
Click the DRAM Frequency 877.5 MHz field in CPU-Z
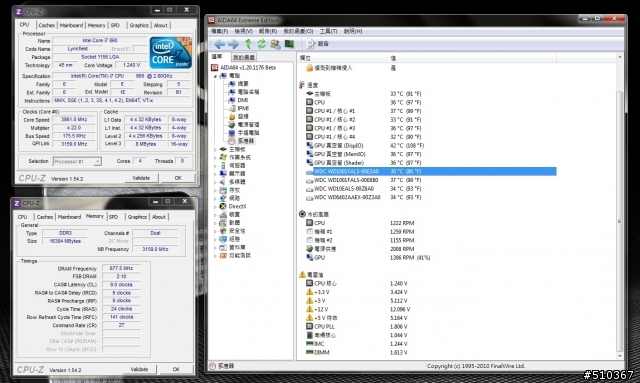coord(121,268)
